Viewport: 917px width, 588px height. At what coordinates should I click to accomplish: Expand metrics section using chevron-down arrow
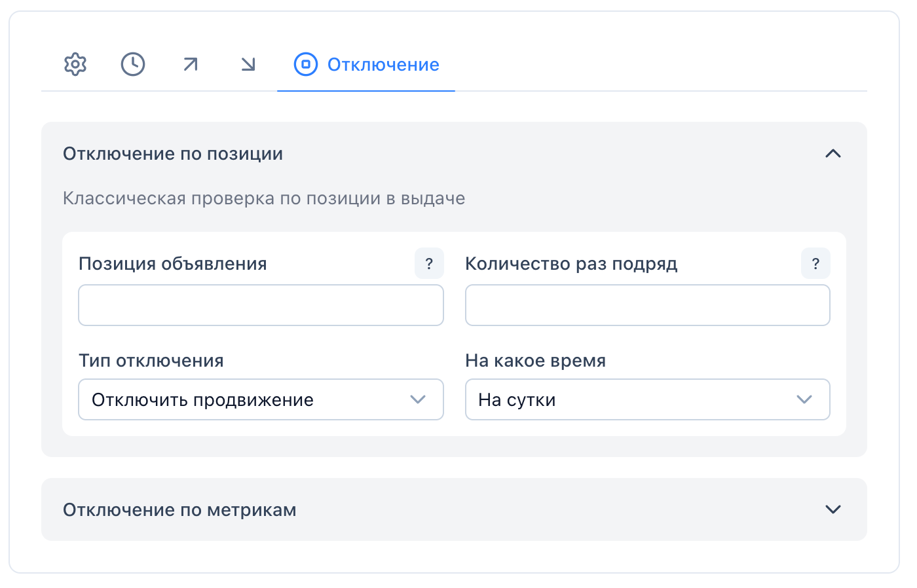click(x=833, y=509)
